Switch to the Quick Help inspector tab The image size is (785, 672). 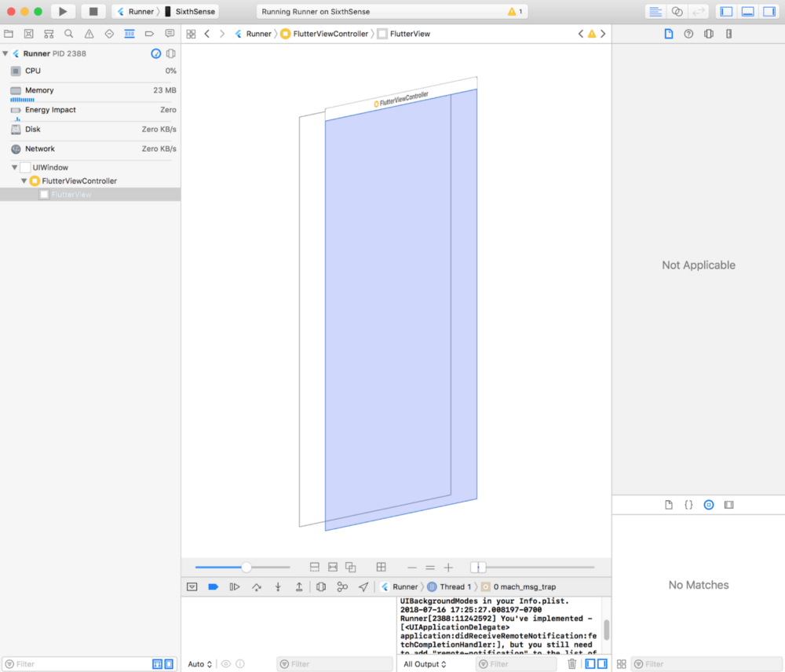688,34
